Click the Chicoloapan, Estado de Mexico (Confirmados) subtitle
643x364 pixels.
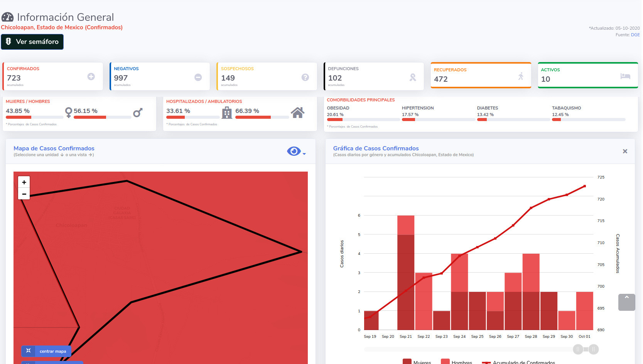[x=62, y=27]
